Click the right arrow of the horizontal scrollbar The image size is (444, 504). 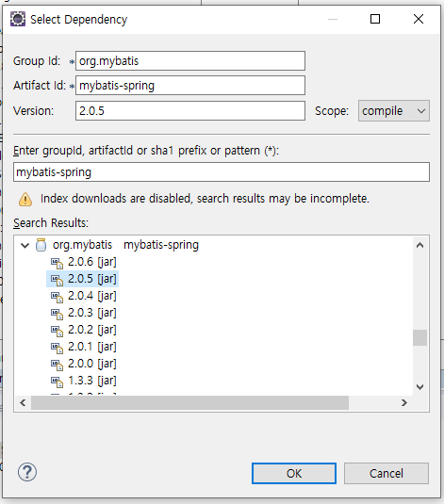(x=404, y=403)
